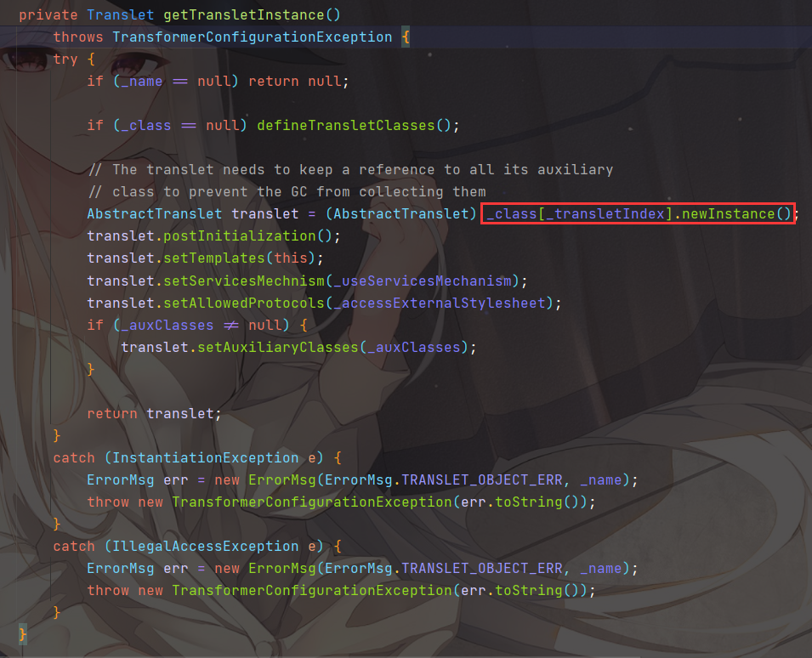812x658 pixels.
Task: Click the setAuxiliaryClasses method call
Action: [278, 347]
